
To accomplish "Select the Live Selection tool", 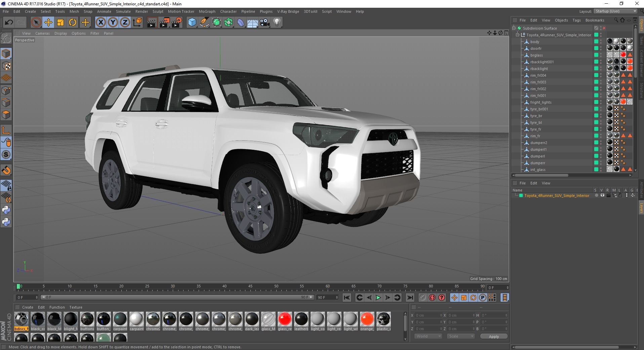I will [36, 23].
